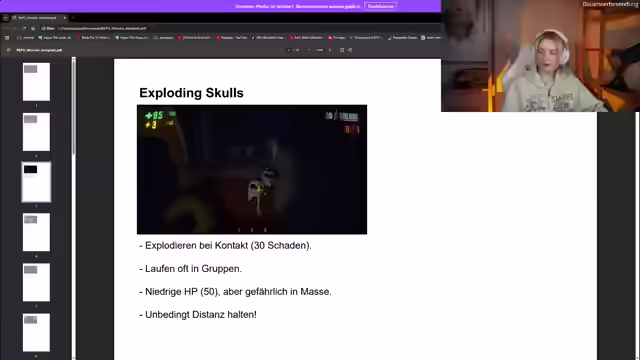The image size is (640, 360).
Task: Open the page 5 thumbnail in the sidebar
Action: click(x=36, y=282)
